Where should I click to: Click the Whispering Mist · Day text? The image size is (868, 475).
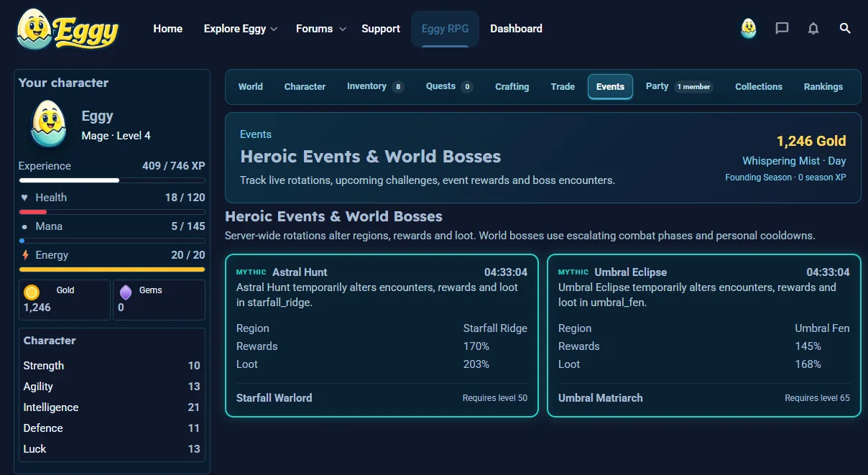click(x=794, y=161)
